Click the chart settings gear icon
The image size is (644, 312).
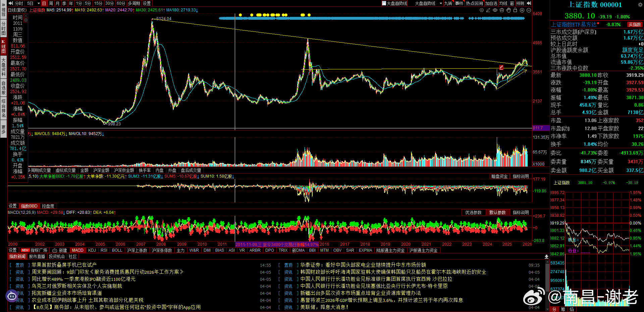tap(482, 10)
